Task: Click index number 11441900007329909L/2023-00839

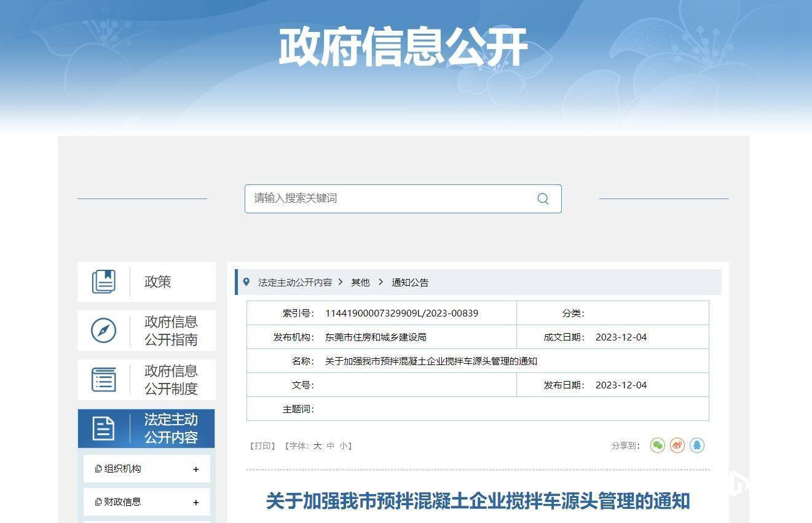Action: [401, 313]
